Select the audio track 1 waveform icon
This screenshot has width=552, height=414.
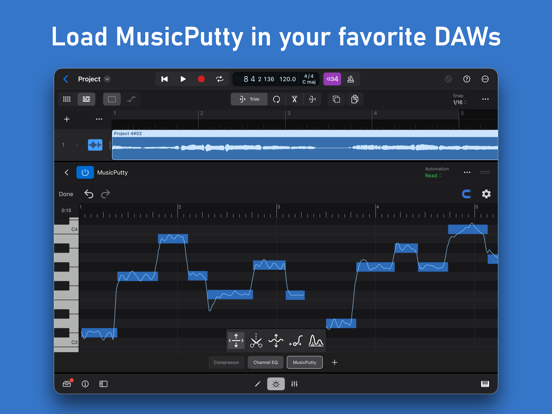point(95,145)
